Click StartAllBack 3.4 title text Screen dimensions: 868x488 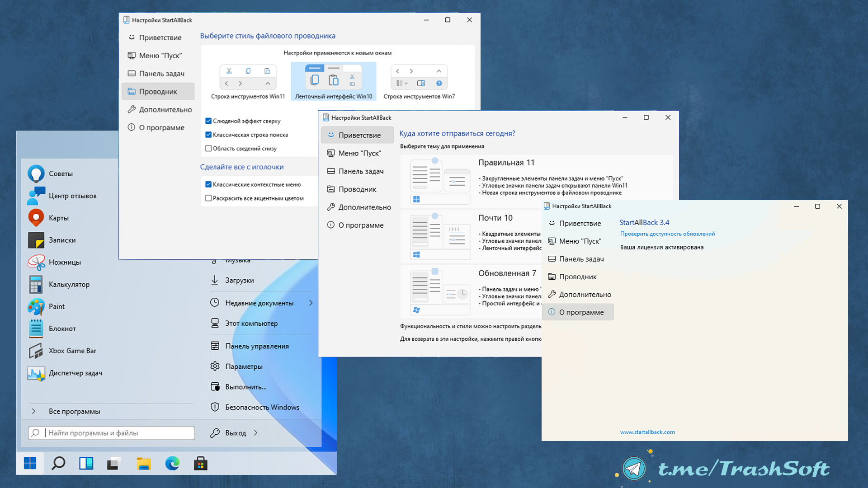644,222
